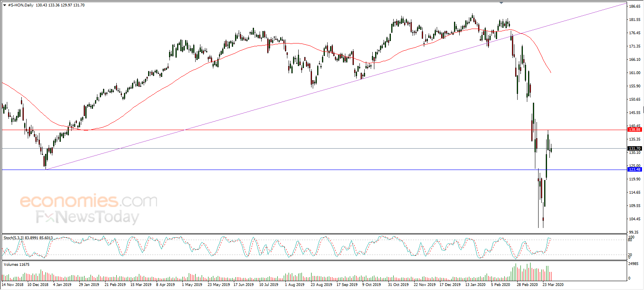Click the 24985 volume scale value
The image size is (644, 290).
[x=634, y=264]
